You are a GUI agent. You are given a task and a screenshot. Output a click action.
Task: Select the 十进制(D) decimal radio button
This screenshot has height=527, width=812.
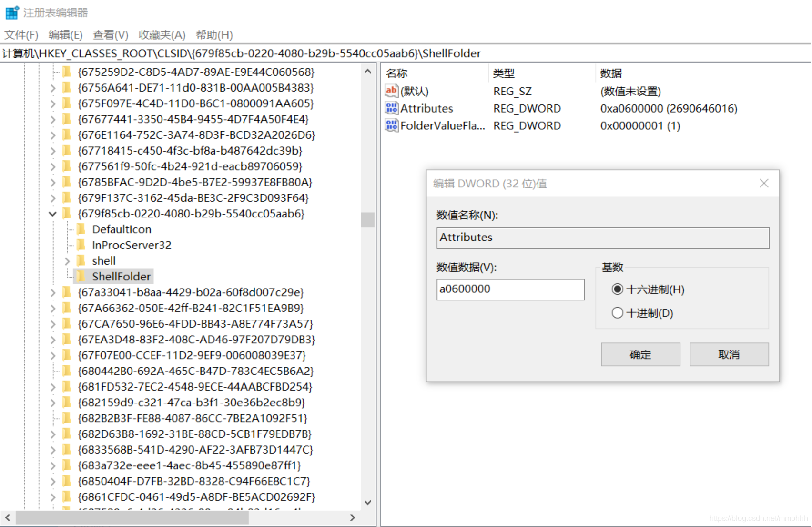[x=618, y=313]
